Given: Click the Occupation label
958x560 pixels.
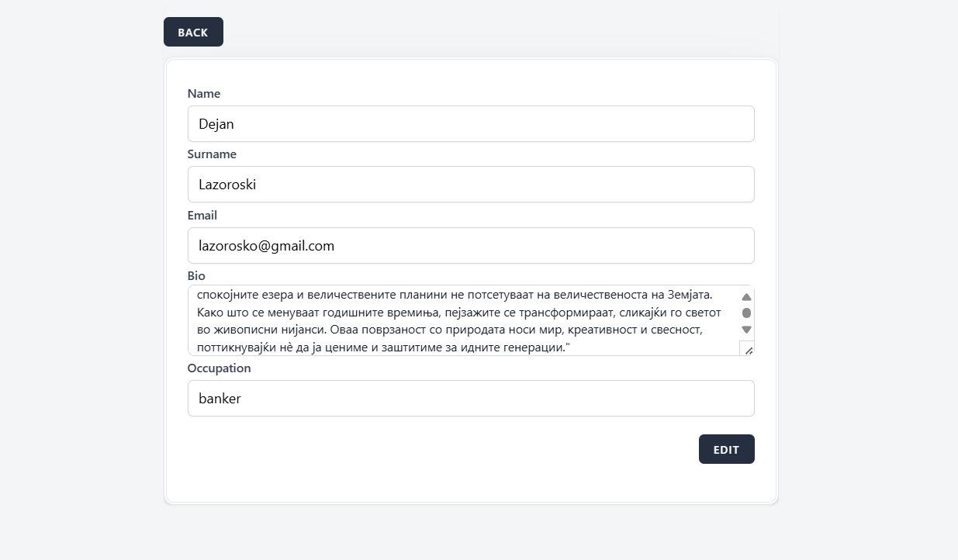Looking at the screenshot, I should 219,368.
